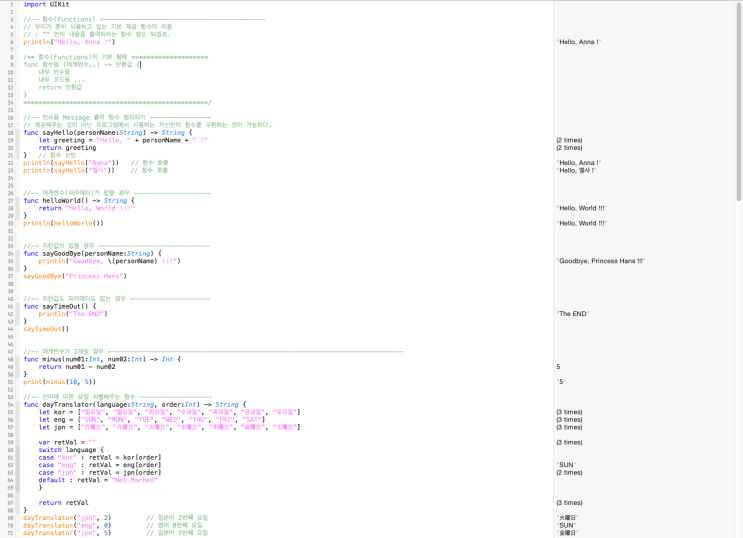Click the "let jpn =" array line

(x=169, y=428)
